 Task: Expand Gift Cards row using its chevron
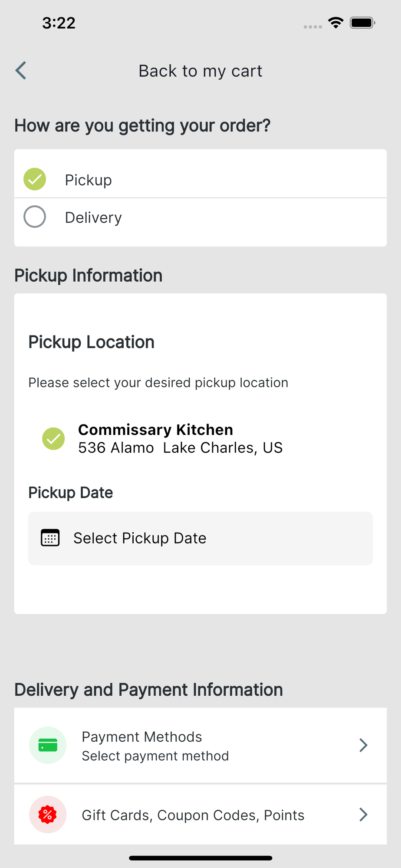[363, 815]
